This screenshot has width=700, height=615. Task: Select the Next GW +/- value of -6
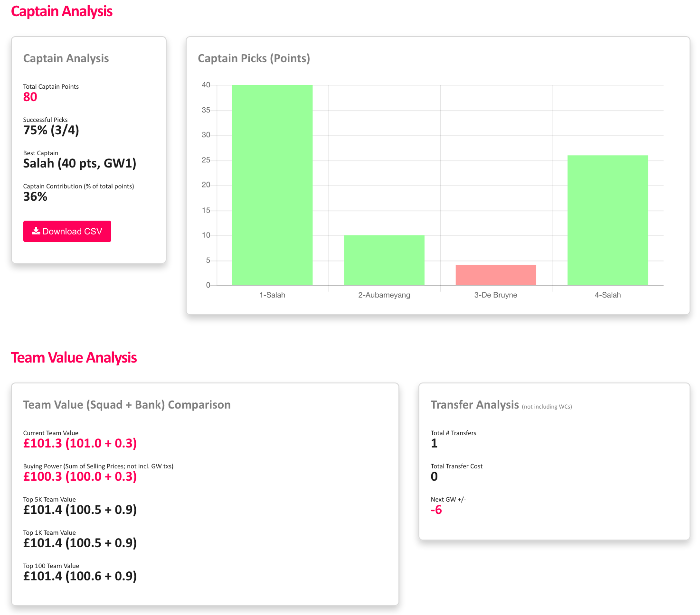tap(436, 510)
